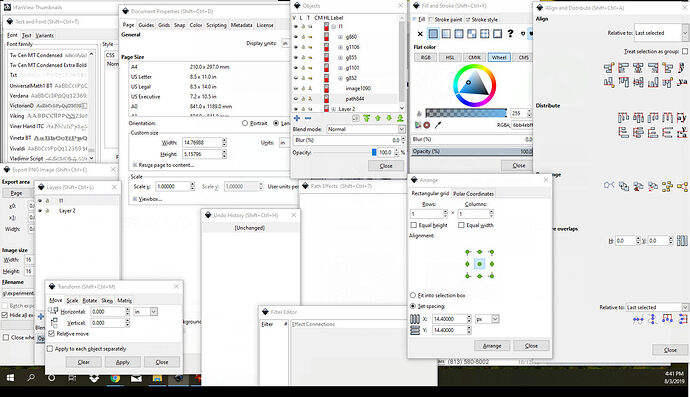Open px unit dropdown in Arrange
This screenshot has height=397, width=690.
pos(488,319)
